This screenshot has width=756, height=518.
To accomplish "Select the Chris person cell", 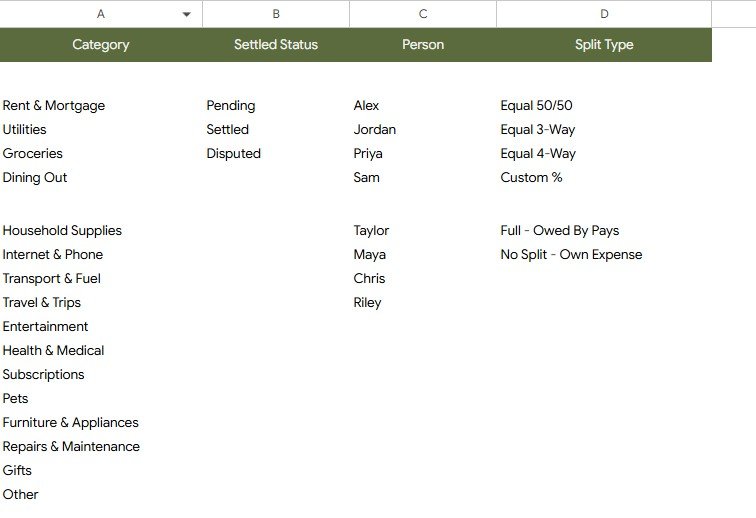I will pyautogui.click(x=423, y=279).
